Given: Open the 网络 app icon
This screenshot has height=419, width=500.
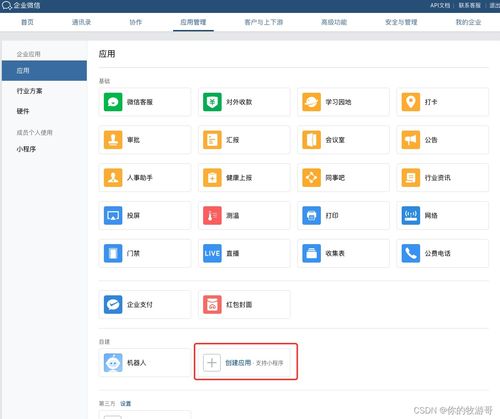Looking at the screenshot, I should coord(411,216).
